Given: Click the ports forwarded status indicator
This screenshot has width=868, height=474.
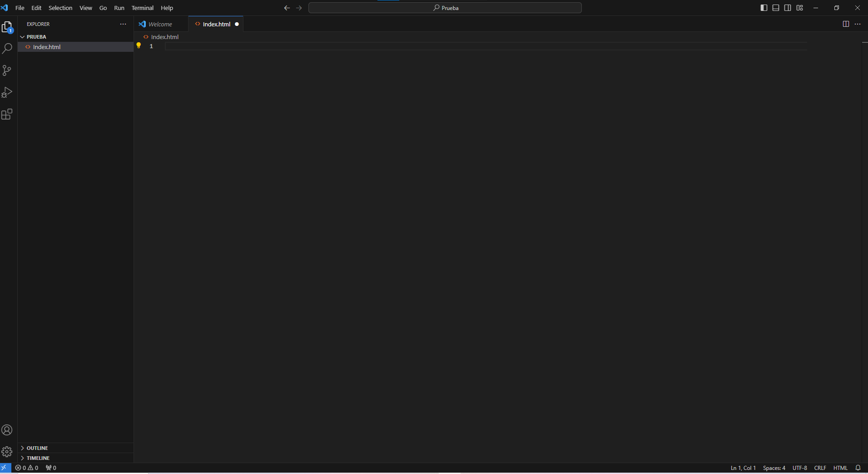Looking at the screenshot, I should point(51,468).
